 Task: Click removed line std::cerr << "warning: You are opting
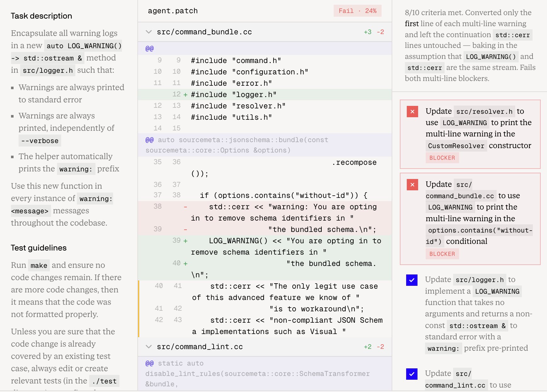pyautogui.click(x=265, y=212)
